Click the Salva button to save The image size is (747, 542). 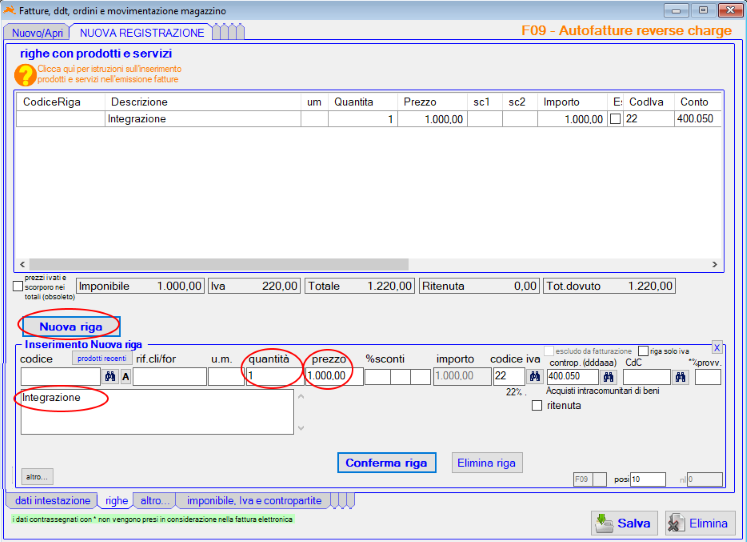[623, 523]
